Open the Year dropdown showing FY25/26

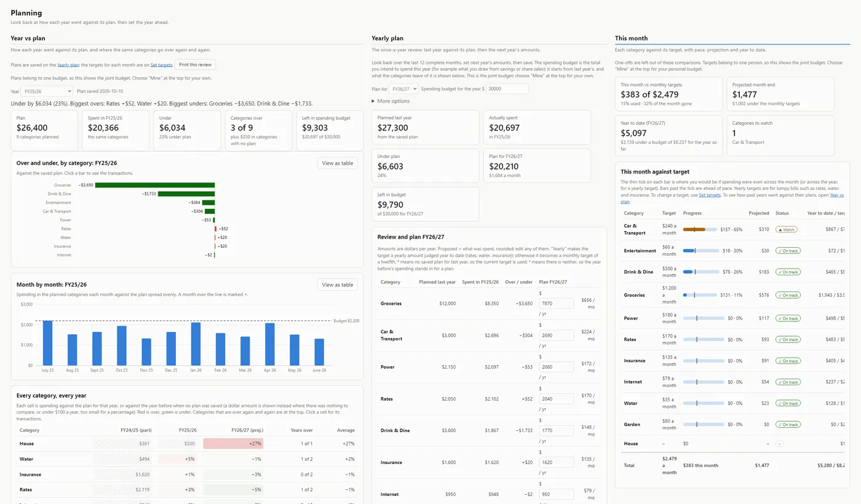[x=47, y=91]
